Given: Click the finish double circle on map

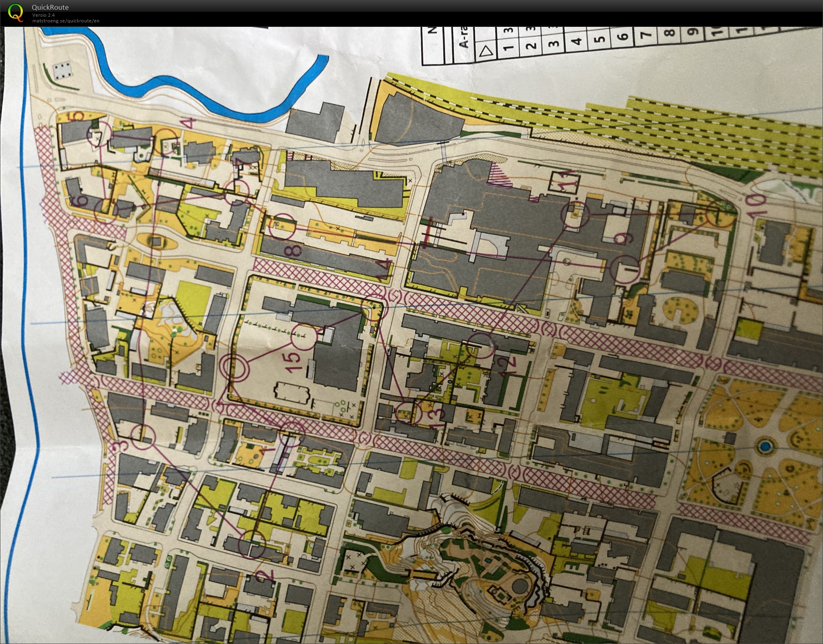Looking at the screenshot, I should point(234,367).
